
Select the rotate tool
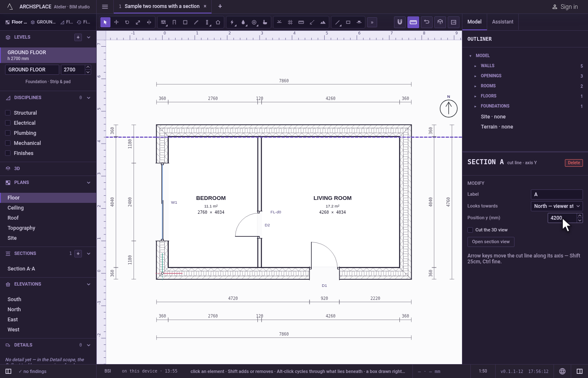(x=127, y=22)
